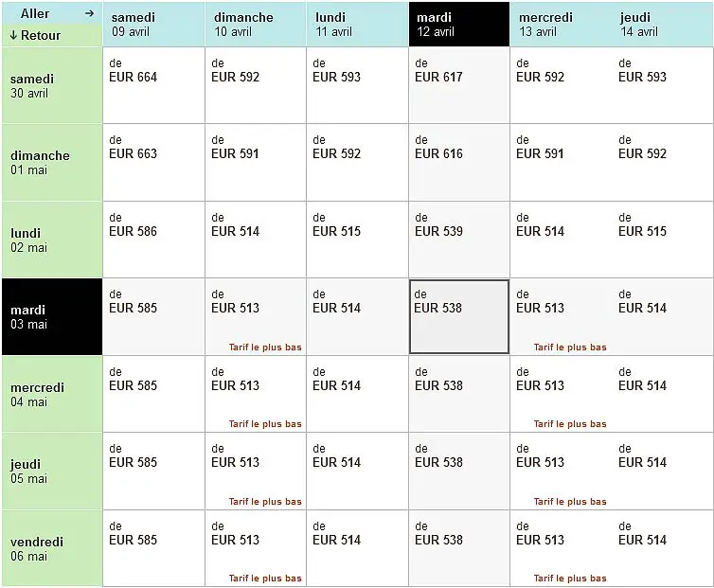Select the EUR 586 fare cell
This screenshot has width=714, height=588.
point(153,240)
